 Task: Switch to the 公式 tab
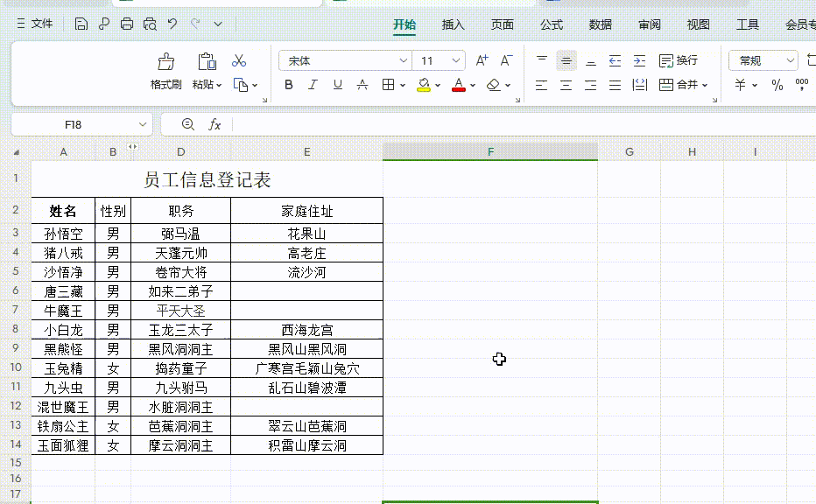[x=551, y=24]
